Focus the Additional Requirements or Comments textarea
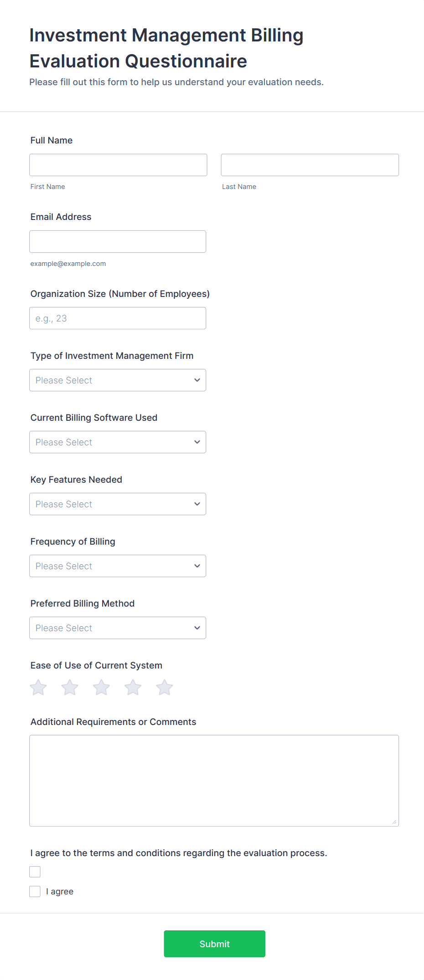The height and width of the screenshot is (980, 424). [214, 781]
